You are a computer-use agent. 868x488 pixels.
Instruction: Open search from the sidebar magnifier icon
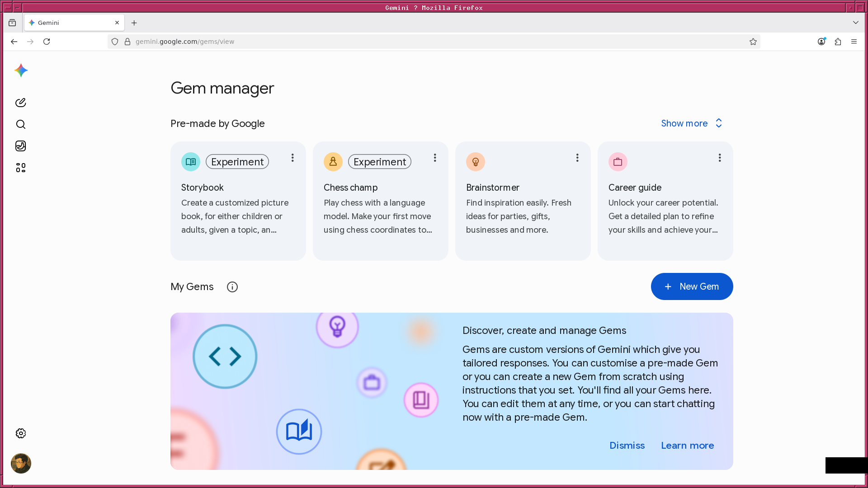tap(21, 124)
